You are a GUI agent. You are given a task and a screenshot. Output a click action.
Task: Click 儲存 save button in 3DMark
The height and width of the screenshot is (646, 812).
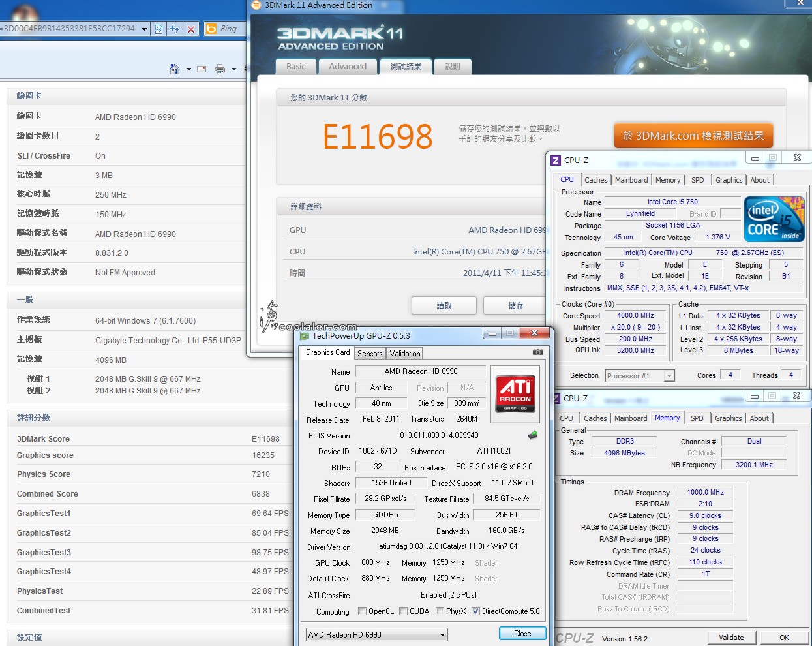(515, 305)
